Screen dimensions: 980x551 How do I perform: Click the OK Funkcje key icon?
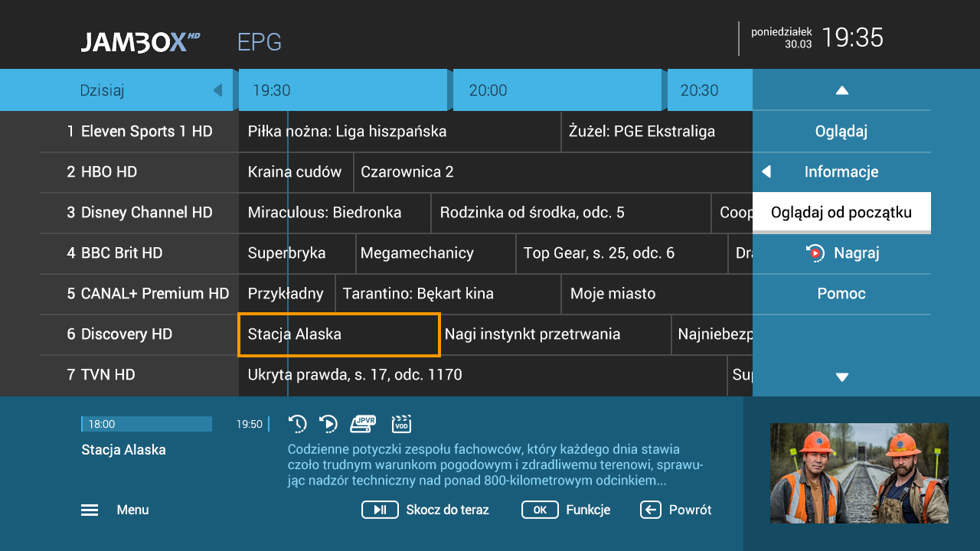pos(540,510)
